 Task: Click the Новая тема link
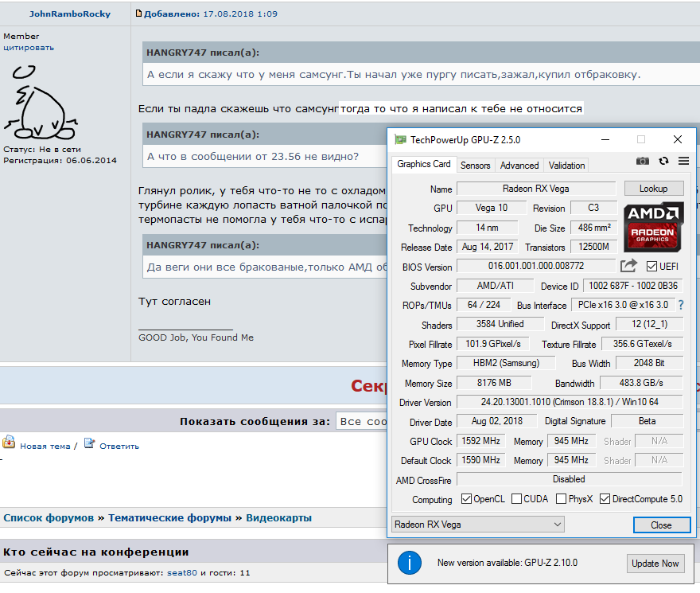coord(45,446)
